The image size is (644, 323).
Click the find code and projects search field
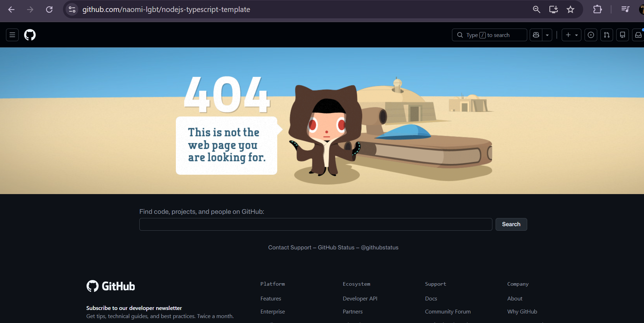pyautogui.click(x=315, y=224)
